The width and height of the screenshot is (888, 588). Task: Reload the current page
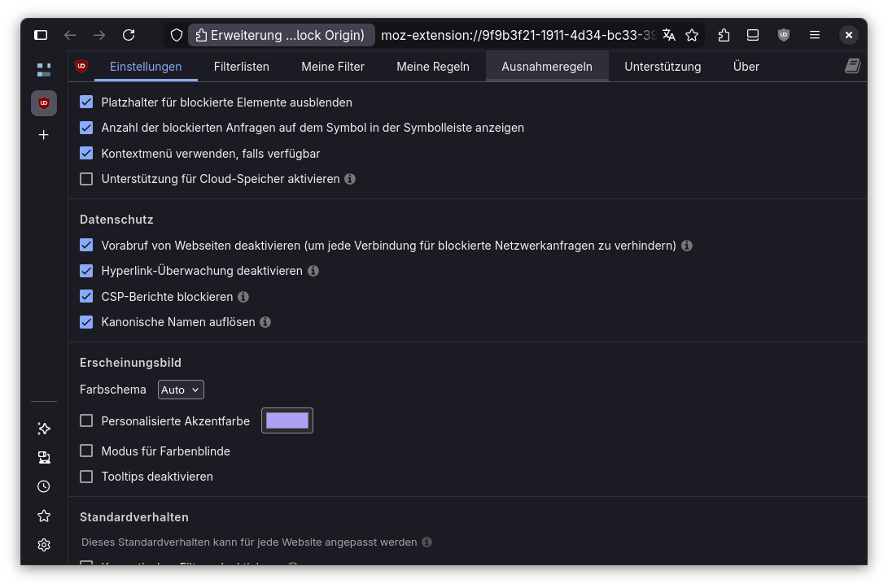[x=129, y=35]
